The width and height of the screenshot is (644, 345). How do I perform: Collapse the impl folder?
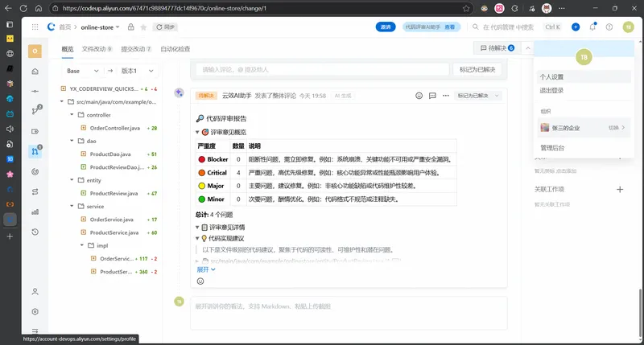82,245
